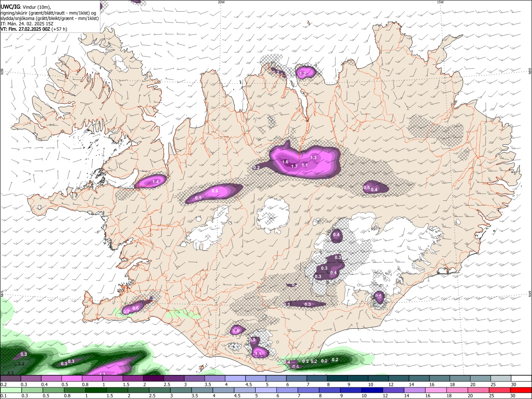The height and width of the screenshot is (399, 532).
Task: Click the "0.2" label starting the snow legend
Action: [x=3, y=384]
